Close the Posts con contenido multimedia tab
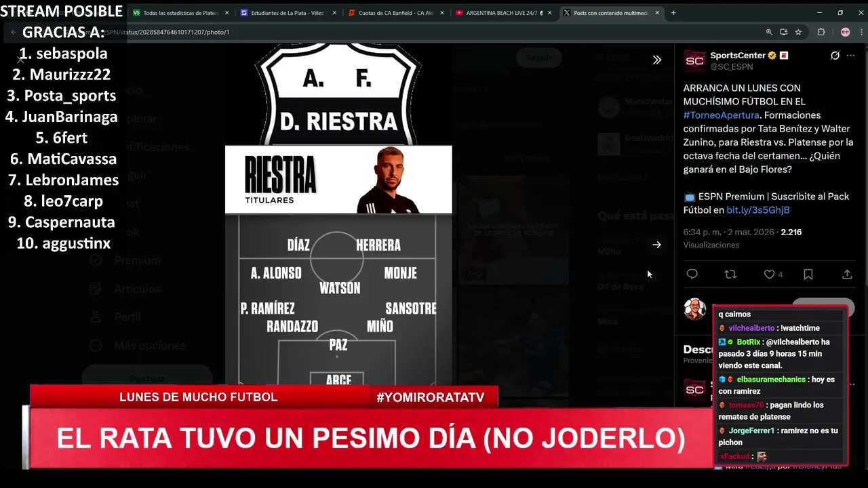The width and height of the screenshot is (868, 488). click(657, 13)
